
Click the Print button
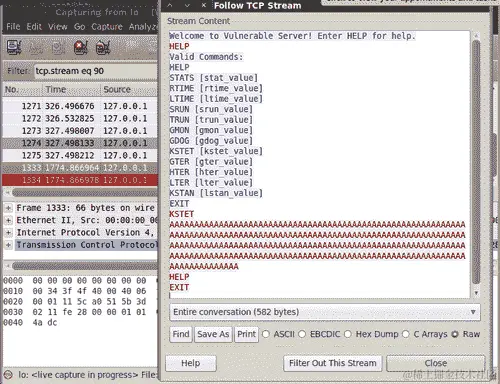[246, 334]
